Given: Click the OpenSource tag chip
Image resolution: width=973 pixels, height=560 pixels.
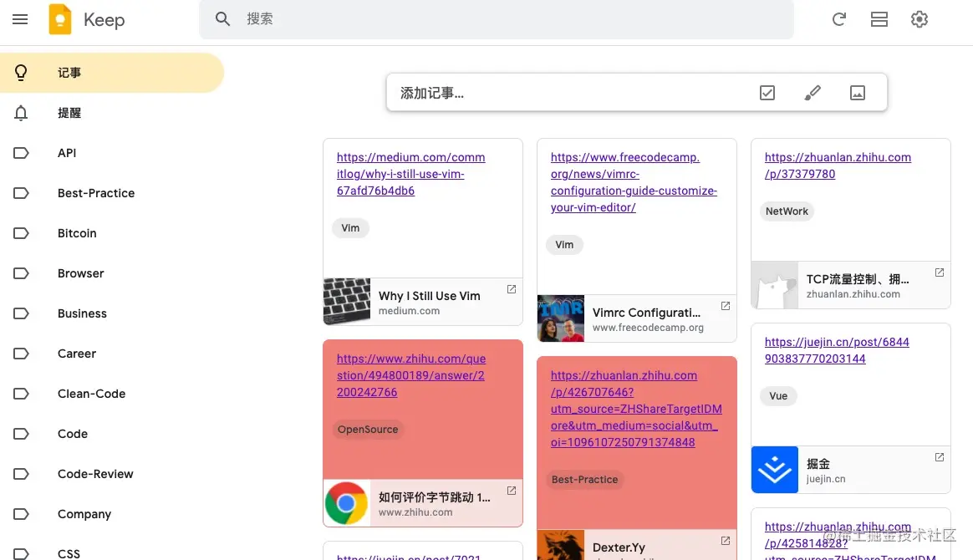Looking at the screenshot, I should tap(368, 429).
